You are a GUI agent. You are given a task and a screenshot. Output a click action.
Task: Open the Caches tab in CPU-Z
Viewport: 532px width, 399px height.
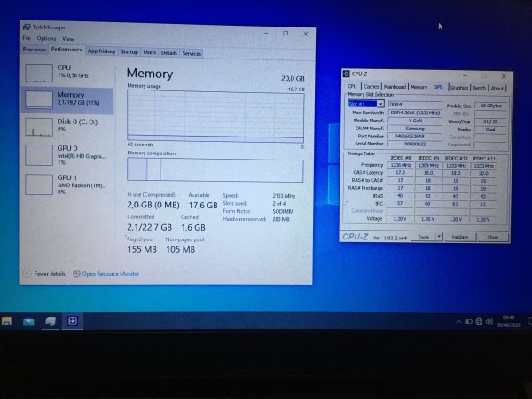(372, 87)
